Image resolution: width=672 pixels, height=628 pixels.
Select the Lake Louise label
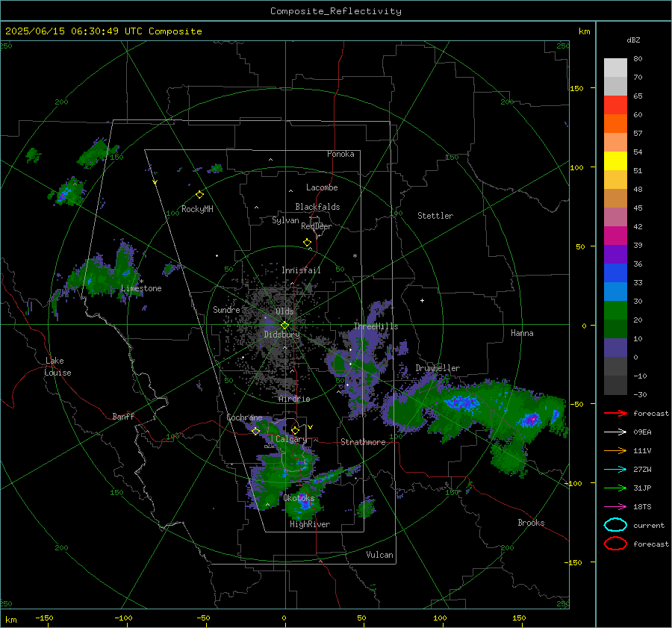(57, 367)
